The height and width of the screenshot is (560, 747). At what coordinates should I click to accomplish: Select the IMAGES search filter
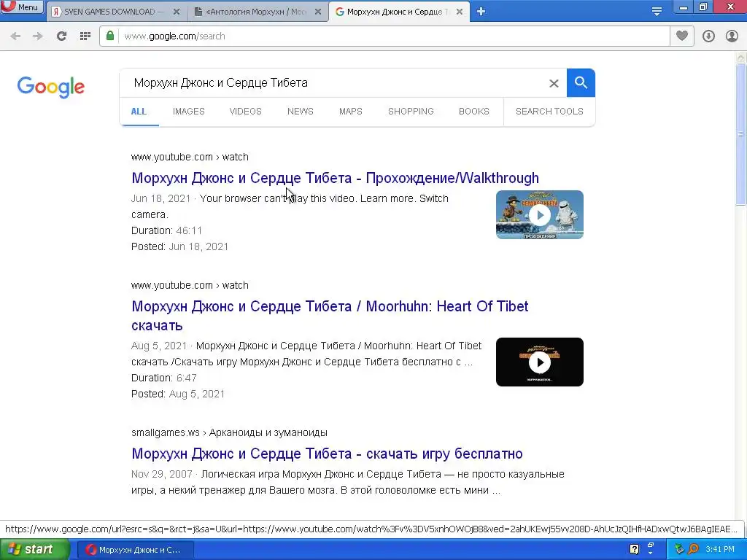(189, 112)
